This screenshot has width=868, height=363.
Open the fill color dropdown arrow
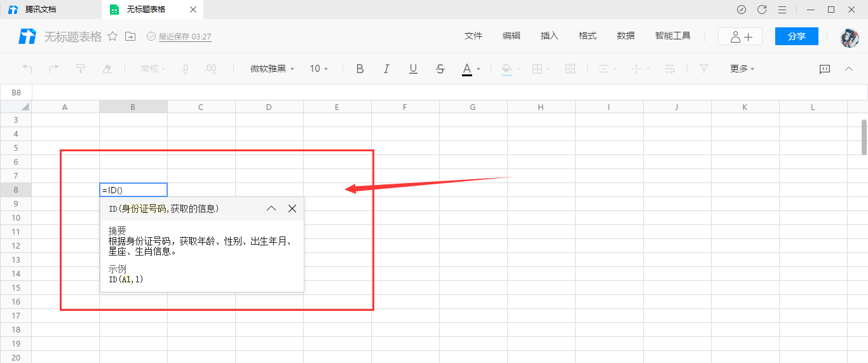point(519,69)
